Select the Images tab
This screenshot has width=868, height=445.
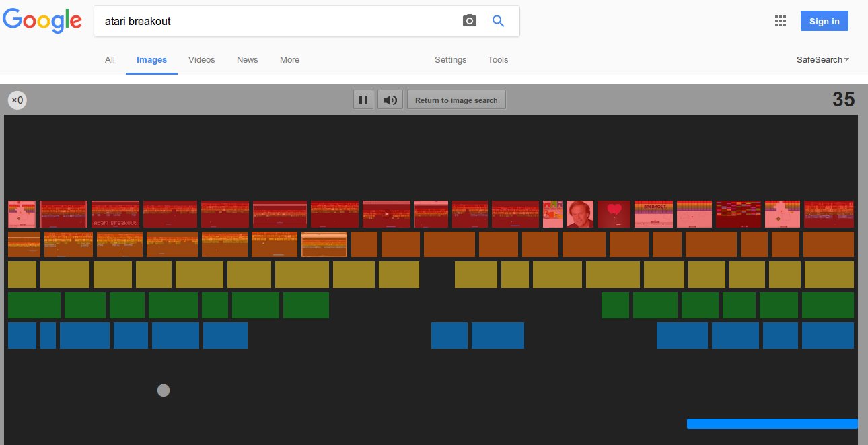click(151, 60)
